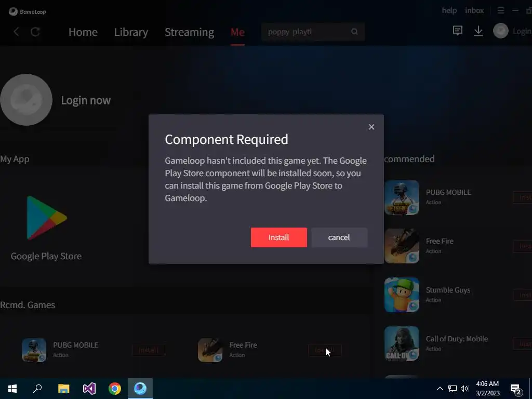Install Free Fire under Rcmd. Games

325,350
